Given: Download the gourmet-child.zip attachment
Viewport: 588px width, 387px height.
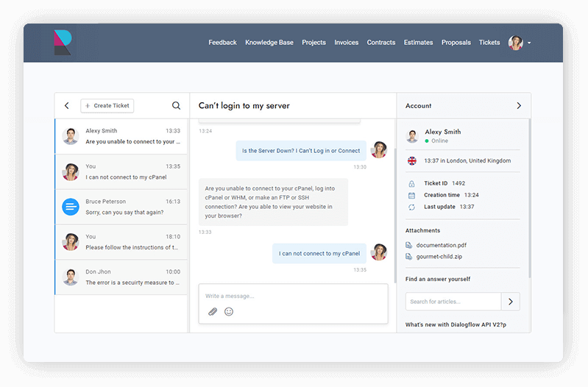Looking at the screenshot, I should point(439,257).
